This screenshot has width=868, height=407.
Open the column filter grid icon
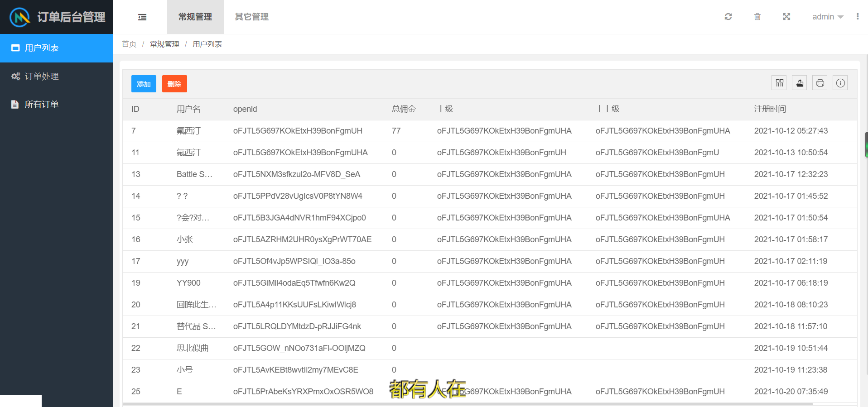click(x=779, y=83)
